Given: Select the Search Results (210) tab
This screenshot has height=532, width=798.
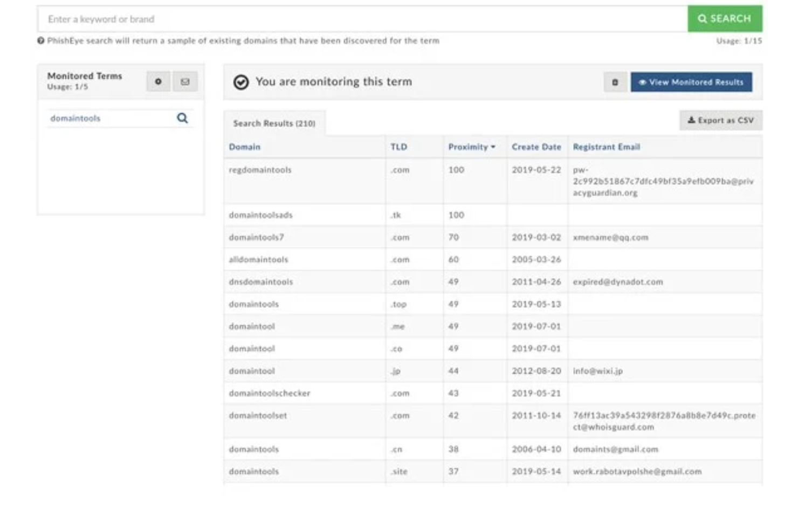Looking at the screenshot, I should [x=274, y=123].
